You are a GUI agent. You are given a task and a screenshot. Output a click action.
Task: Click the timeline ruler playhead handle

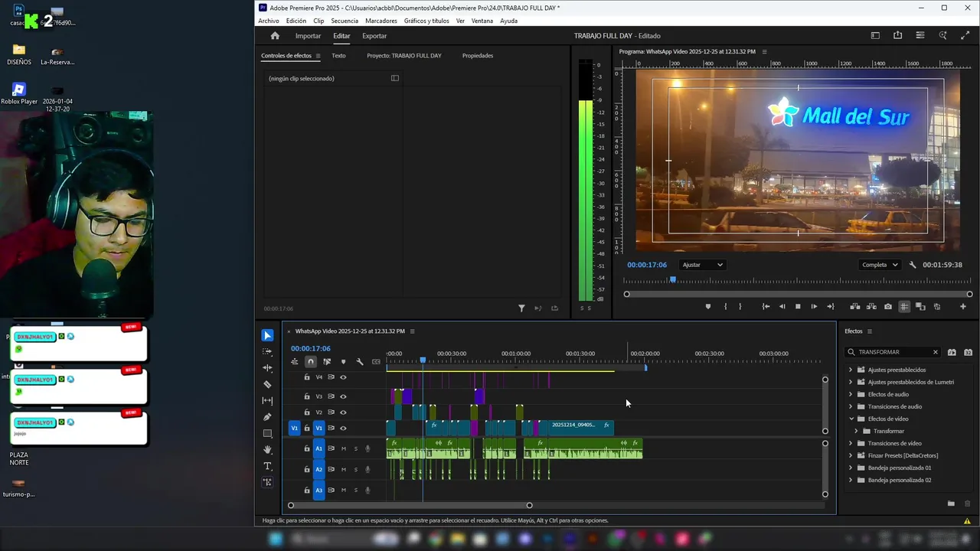coord(423,360)
